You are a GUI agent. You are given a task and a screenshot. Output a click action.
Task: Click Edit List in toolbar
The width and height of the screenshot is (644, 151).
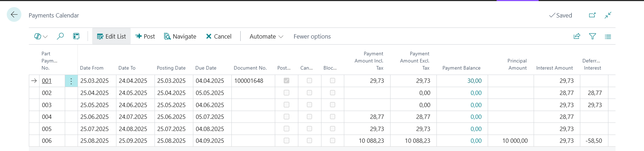pyautogui.click(x=111, y=36)
